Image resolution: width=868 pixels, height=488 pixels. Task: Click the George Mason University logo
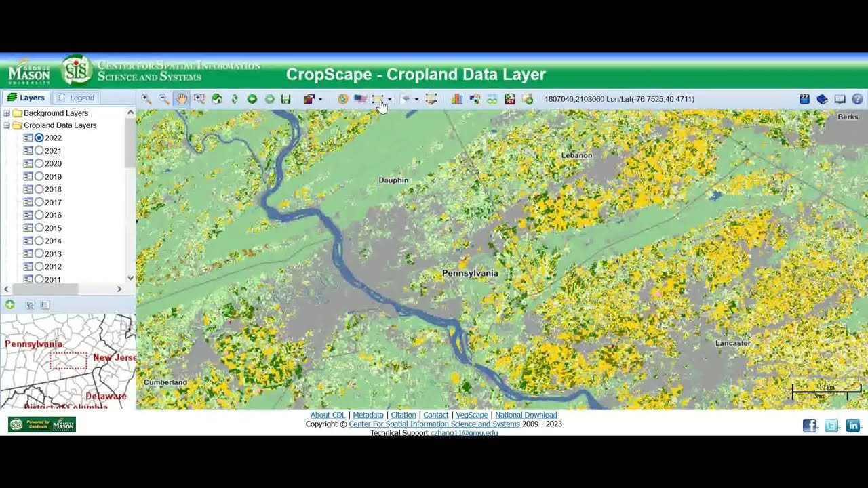29,73
